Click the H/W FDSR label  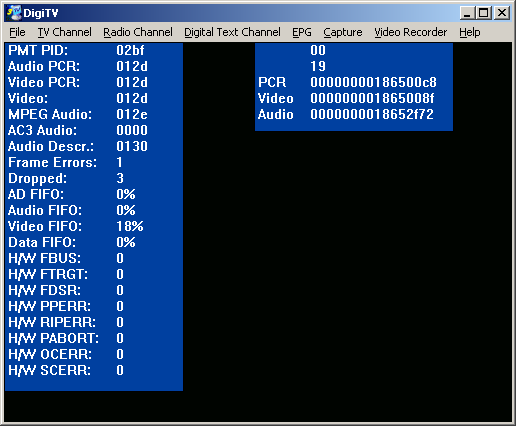pos(44,290)
